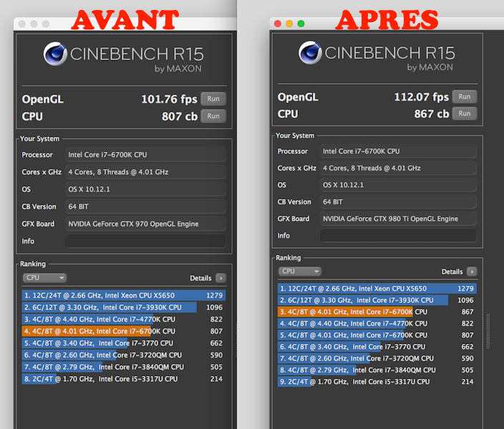
Task: Click the sidebar resize handle in right window
Action: pyautogui.click(x=488, y=331)
